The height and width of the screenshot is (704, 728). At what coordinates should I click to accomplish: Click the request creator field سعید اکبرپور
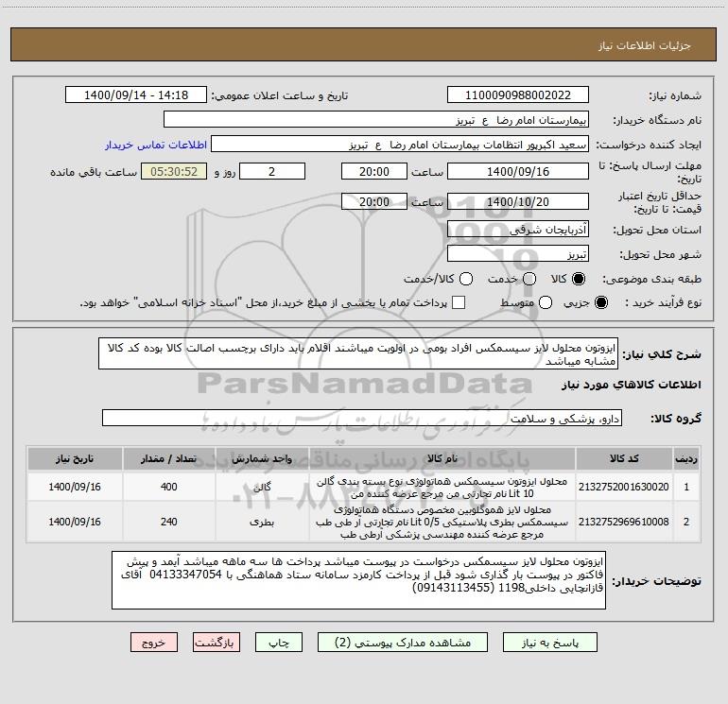tap(400, 145)
